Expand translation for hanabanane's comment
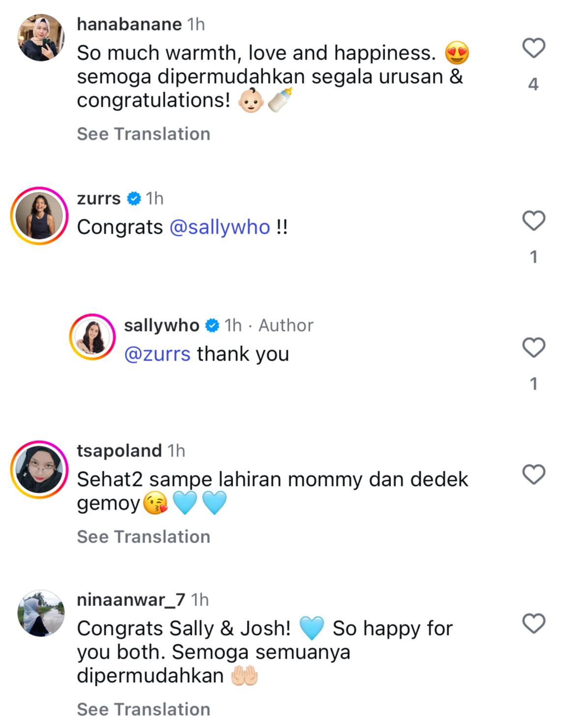The width and height of the screenshot is (575, 728). [144, 134]
